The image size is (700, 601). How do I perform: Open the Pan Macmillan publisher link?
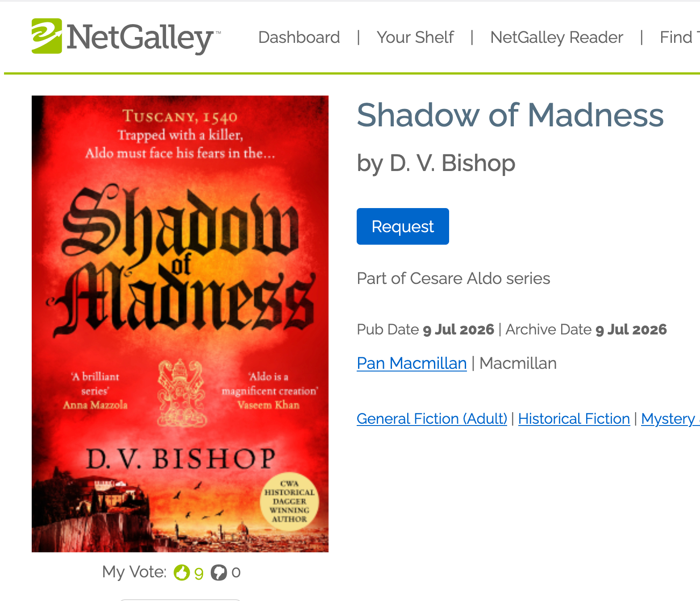tap(412, 363)
